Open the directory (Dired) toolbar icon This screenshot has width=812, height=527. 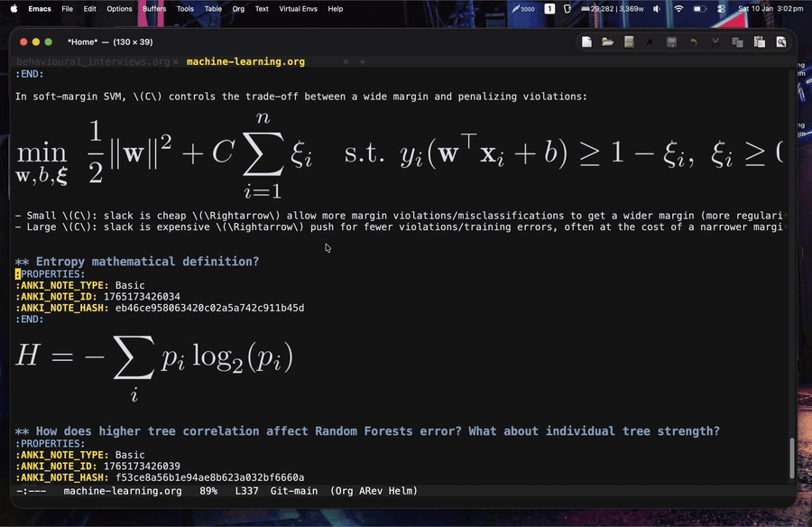(x=629, y=42)
